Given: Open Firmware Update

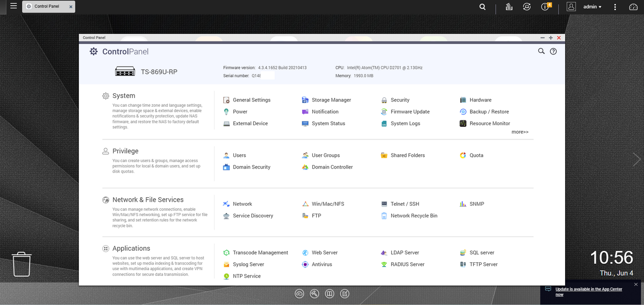Looking at the screenshot, I should (x=405, y=112).
